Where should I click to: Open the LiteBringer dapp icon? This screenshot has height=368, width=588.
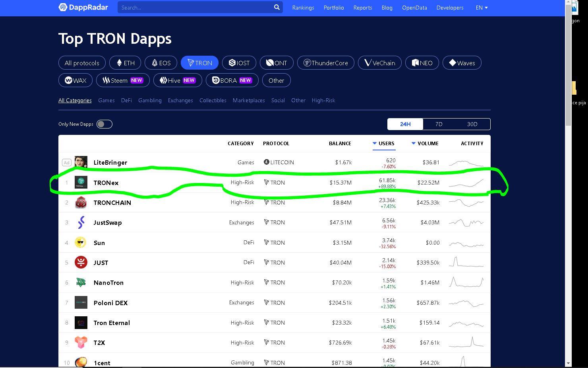pyautogui.click(x=81, y=162)
